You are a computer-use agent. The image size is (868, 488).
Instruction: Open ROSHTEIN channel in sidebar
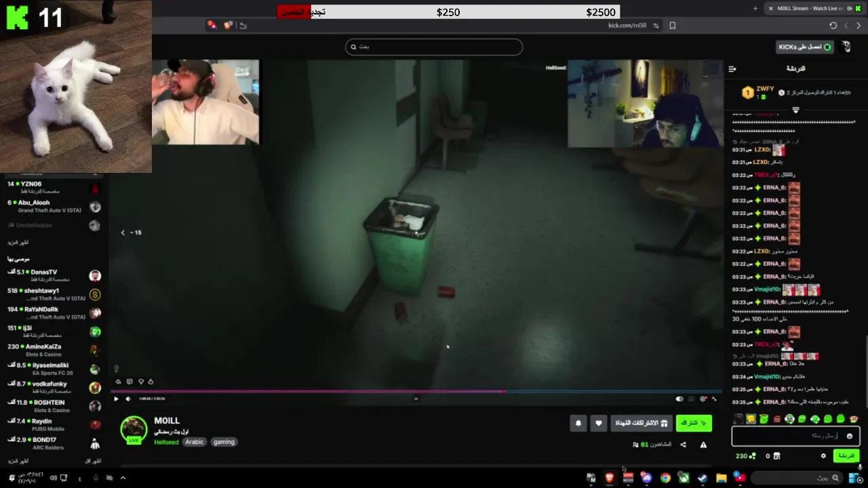[54, 406]
